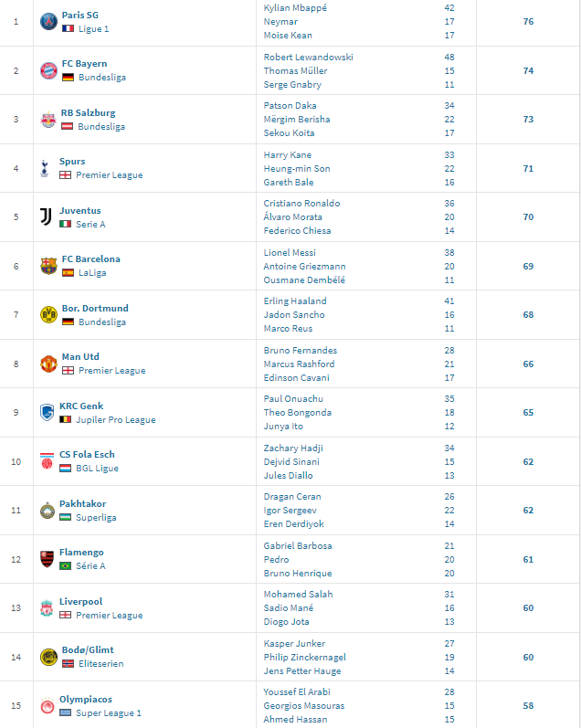This screenshot has width=581, height=728.
Task: Click the Liverpool crest icon
Action: (47, 608)
